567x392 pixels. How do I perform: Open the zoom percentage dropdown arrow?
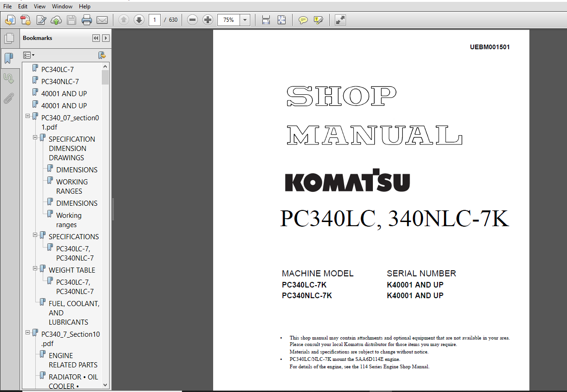[x=245, y=20]
